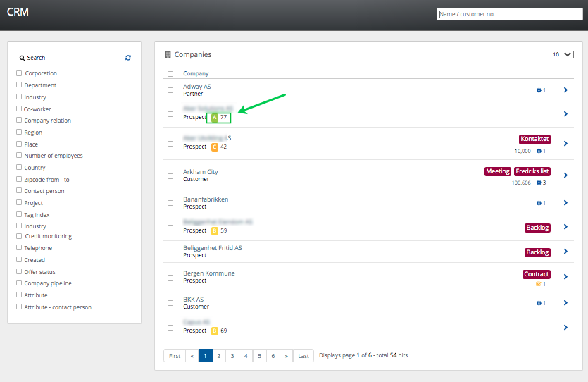Tick the Number of employees filter checkbox
Screen dimensions: 588x382
[19, 156]
